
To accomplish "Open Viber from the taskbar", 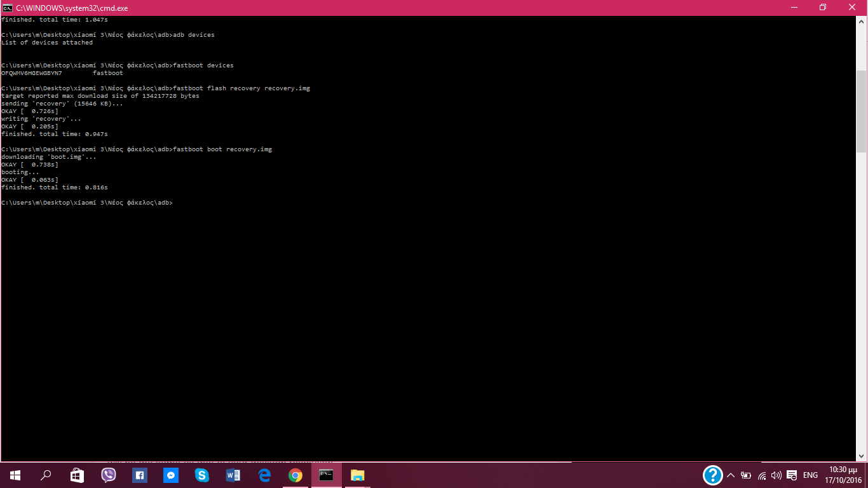I will click(x=109, y=475).
